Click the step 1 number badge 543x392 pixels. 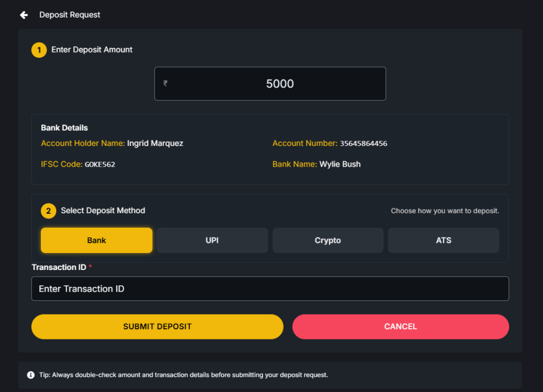coord(39,50)
